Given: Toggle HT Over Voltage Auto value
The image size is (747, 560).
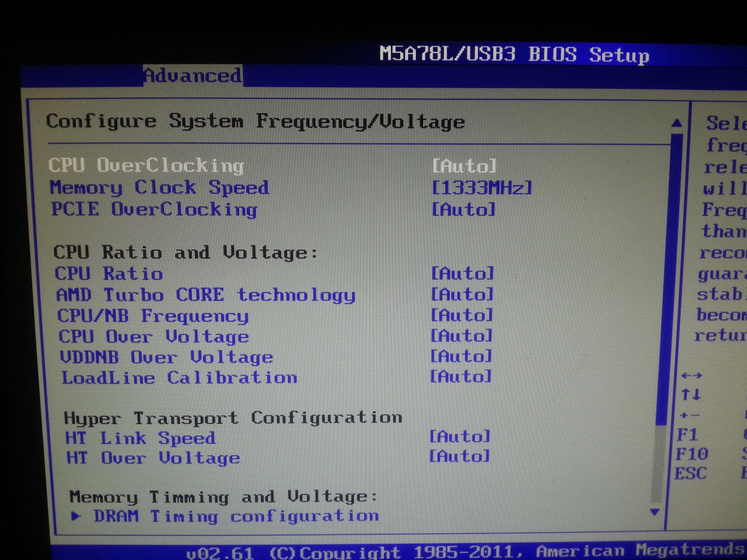Looking at the screenshot, I should pos(459,456).
